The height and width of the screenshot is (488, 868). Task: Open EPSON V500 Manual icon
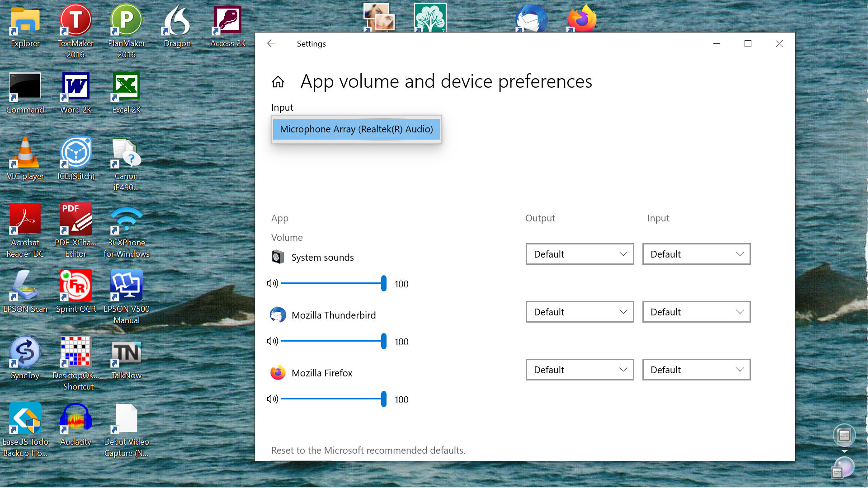(127, 297)
